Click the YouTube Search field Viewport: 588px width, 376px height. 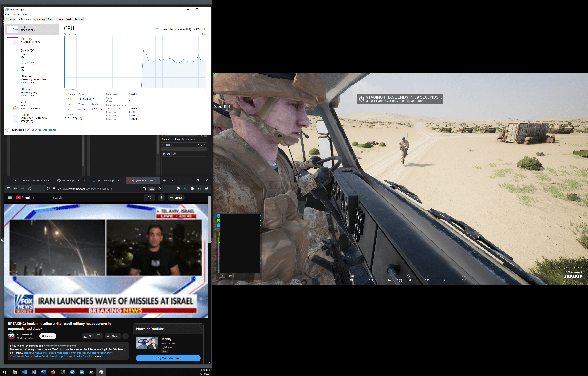(97, 198)
